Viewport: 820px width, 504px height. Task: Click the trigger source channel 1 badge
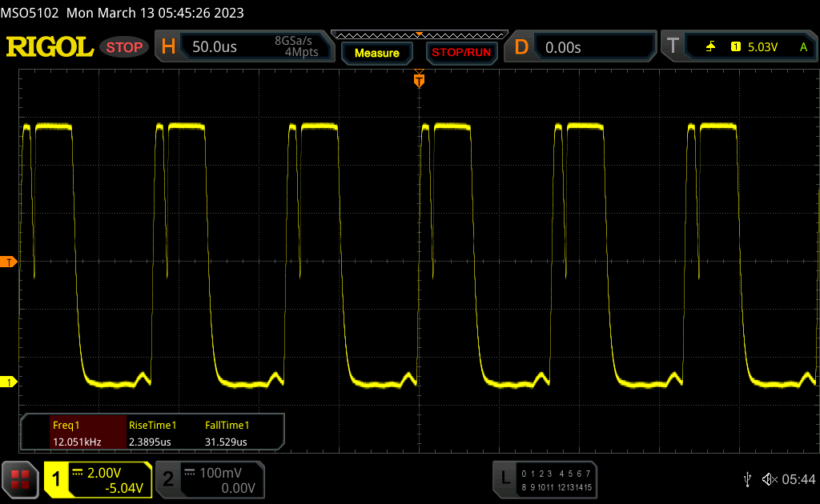pos(735,47)
